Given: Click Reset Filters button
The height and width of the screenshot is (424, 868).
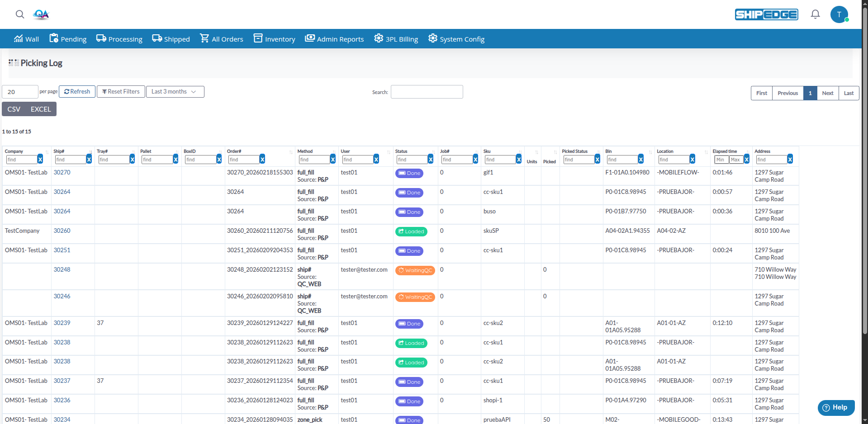Looking at the screenshot, I should [121, 92].
